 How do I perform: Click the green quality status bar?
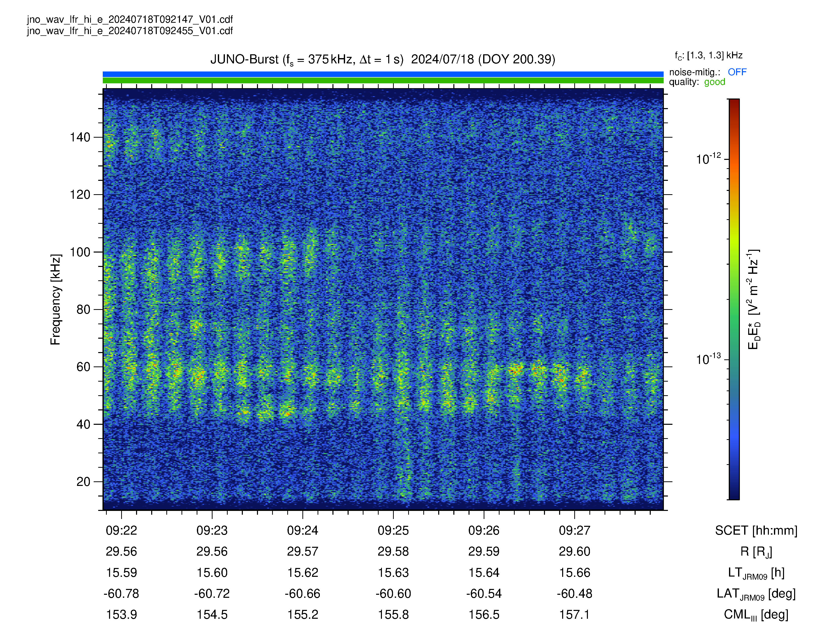pos(383,81)
